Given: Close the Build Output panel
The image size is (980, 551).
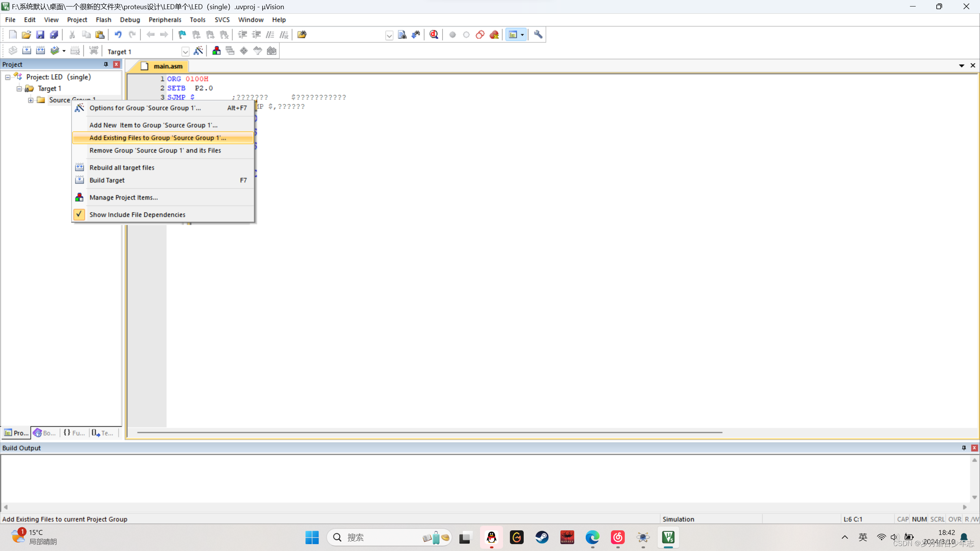Looking at the screenshot, I should (974, 448).
